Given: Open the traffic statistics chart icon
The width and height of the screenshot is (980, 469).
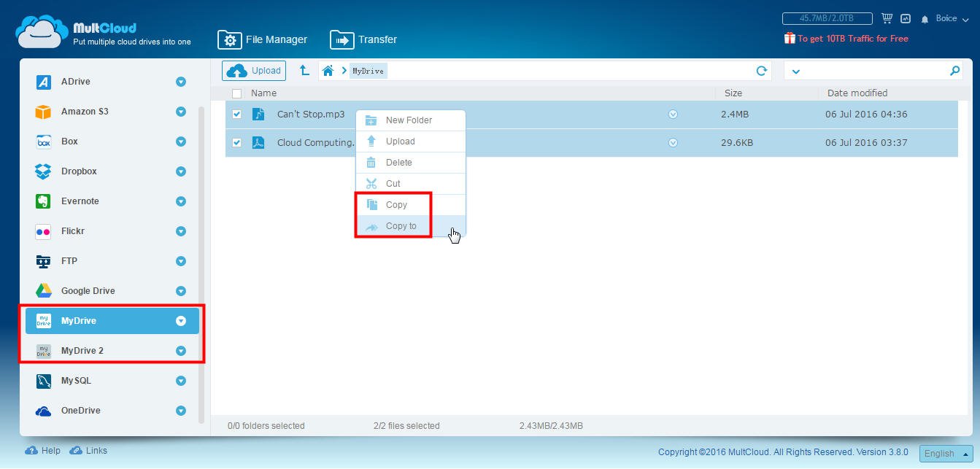Looking at the screenshot, I should (x=906, y=18).
